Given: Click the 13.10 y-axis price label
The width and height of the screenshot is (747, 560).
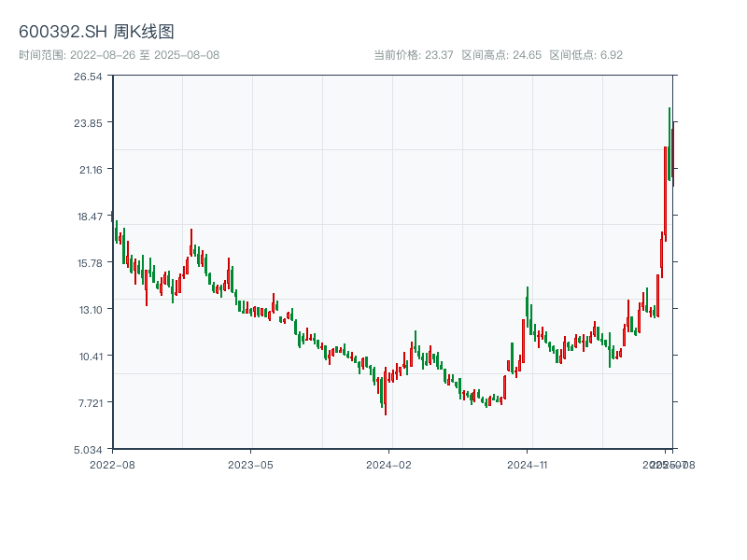Looking at the screenshot, I should pyautogui.click(x=88, y=310).
